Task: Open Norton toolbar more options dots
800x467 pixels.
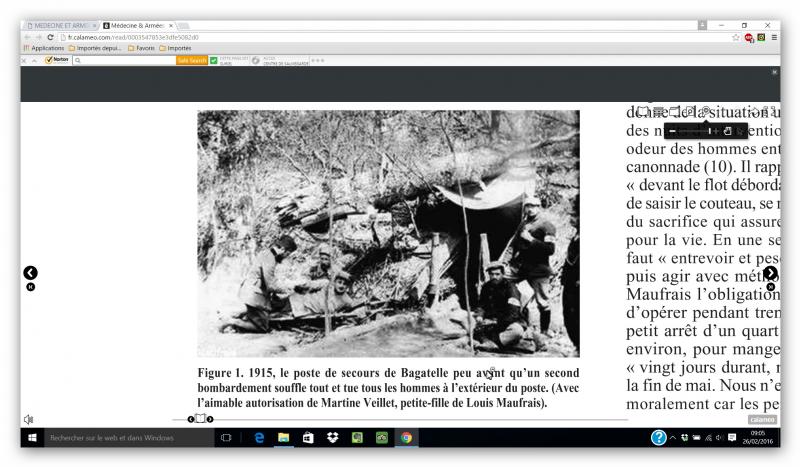Action: [x=318, y=60]
